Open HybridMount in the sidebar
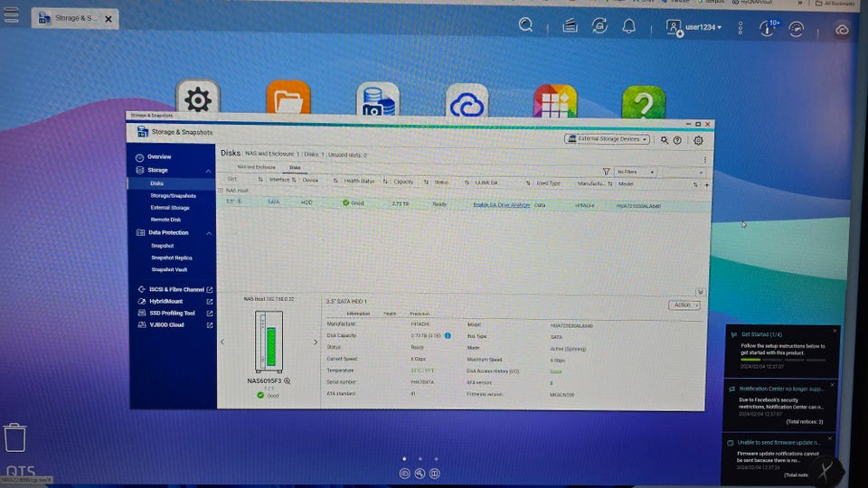This screenshot has height=488, width=868. pos(165,302)
